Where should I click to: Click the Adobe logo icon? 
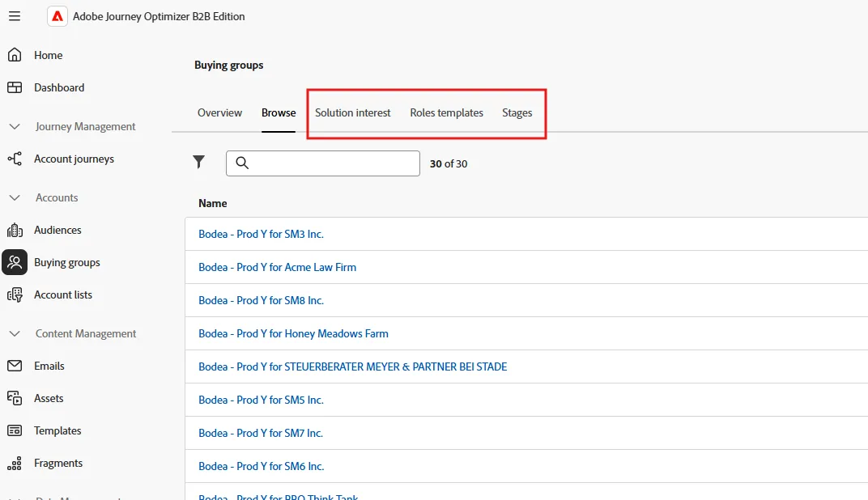pyautogui.click(x=57, y=17)
